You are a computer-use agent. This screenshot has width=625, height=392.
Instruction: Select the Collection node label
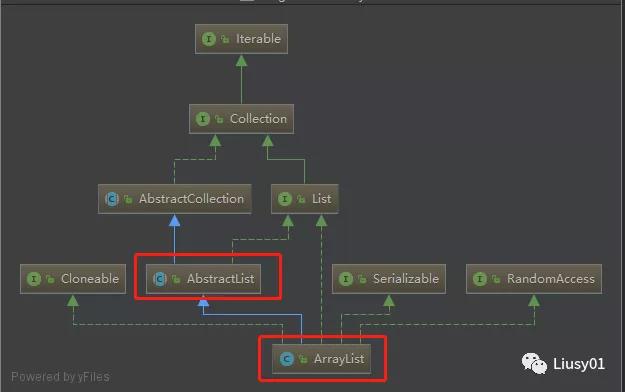coord(258,118)
